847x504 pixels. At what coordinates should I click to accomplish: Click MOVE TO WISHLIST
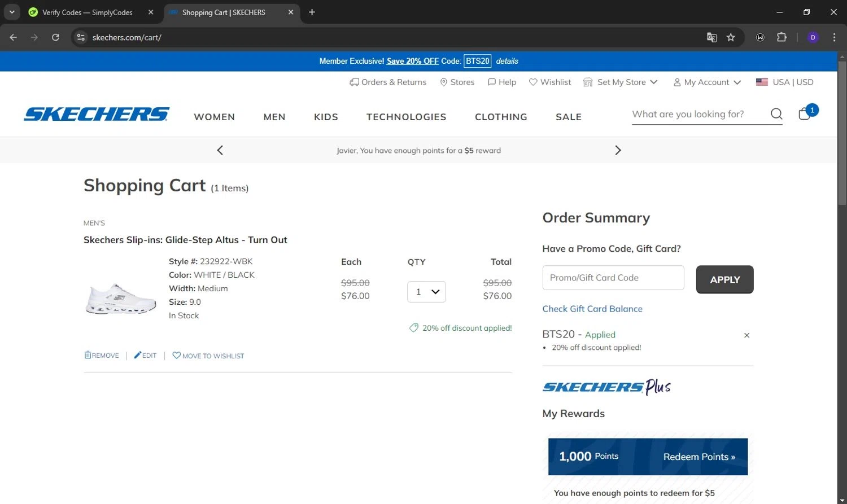point(208,356)
